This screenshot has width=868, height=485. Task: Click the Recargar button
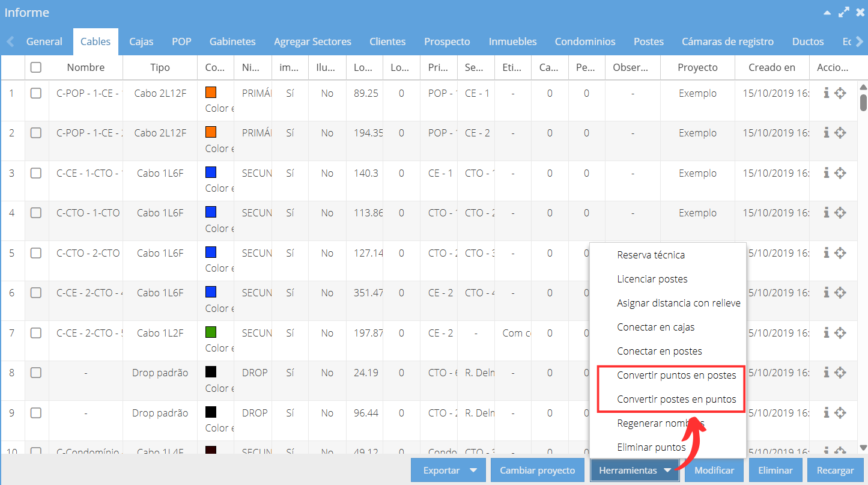[836, 471]
